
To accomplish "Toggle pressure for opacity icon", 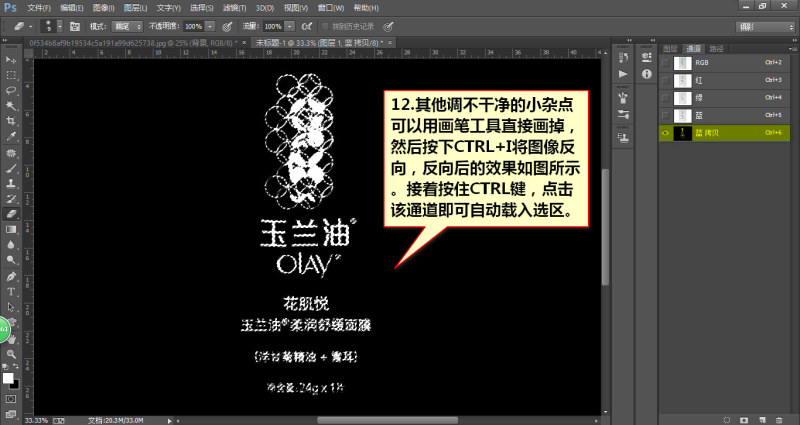I will click(227, 26).
